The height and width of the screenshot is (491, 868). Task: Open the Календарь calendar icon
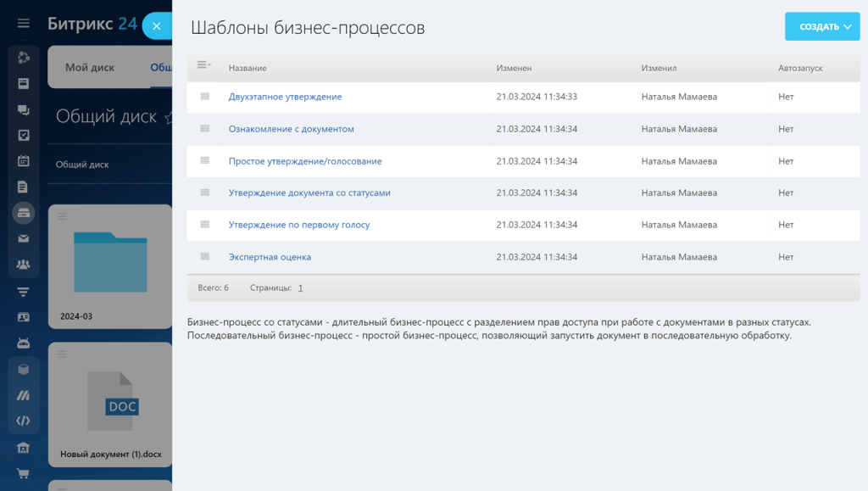pos(23,159)
